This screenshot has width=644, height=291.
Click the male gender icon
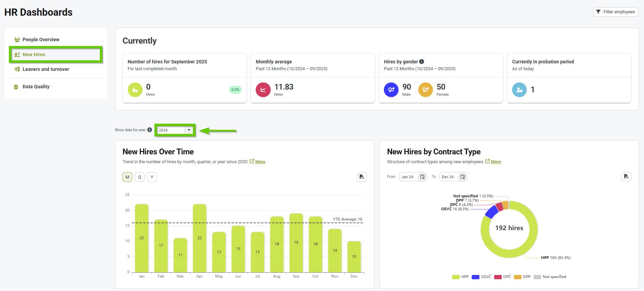pyautogui.click(x=391, y=90)
